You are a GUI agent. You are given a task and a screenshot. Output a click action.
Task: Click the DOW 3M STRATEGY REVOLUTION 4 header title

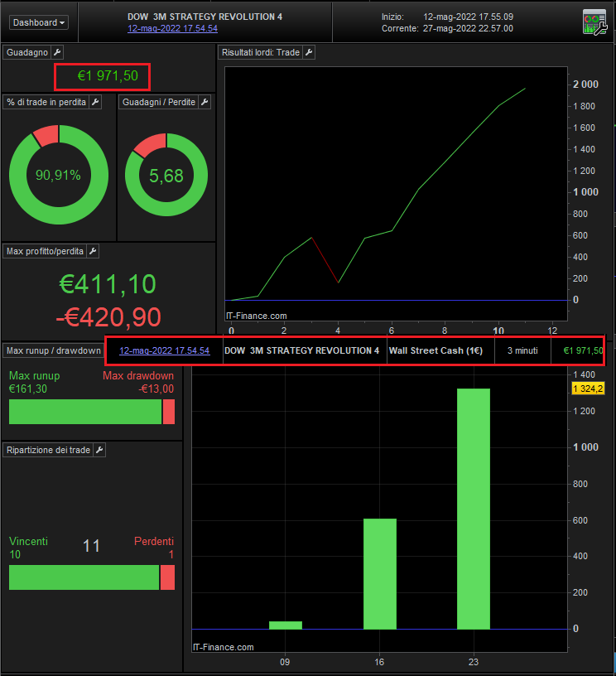205,17
